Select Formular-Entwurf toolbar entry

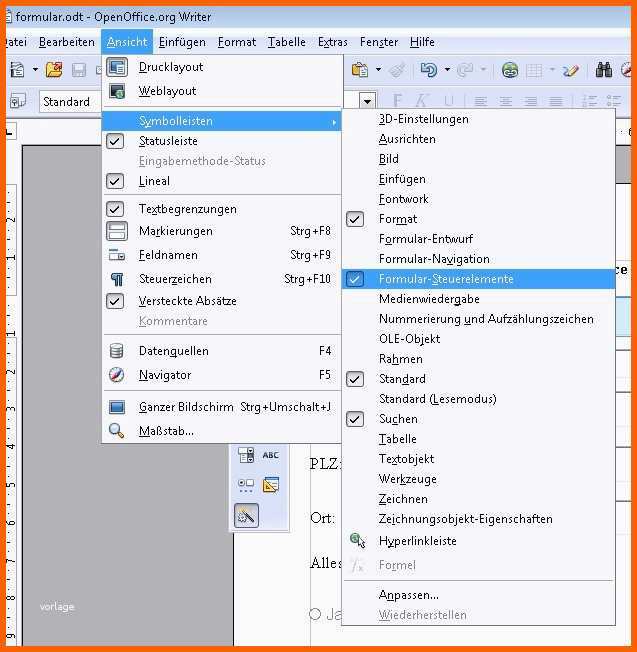coord(478,239)
